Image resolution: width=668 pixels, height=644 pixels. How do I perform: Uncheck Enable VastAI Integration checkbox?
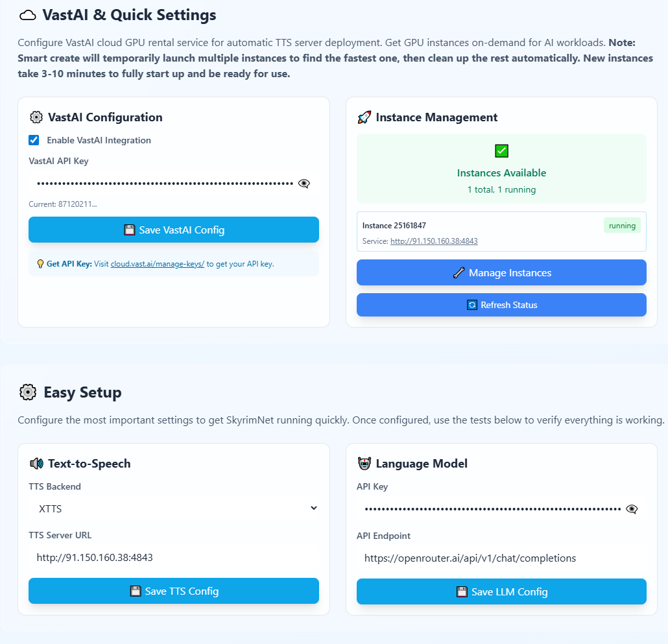[x=34, y=140]
